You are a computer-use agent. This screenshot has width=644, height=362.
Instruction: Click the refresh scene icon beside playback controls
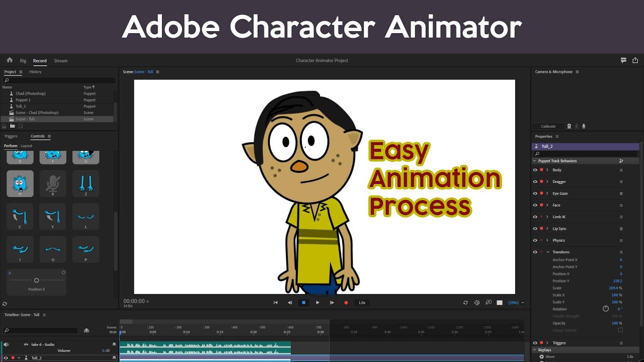click(x=465, y=303)
